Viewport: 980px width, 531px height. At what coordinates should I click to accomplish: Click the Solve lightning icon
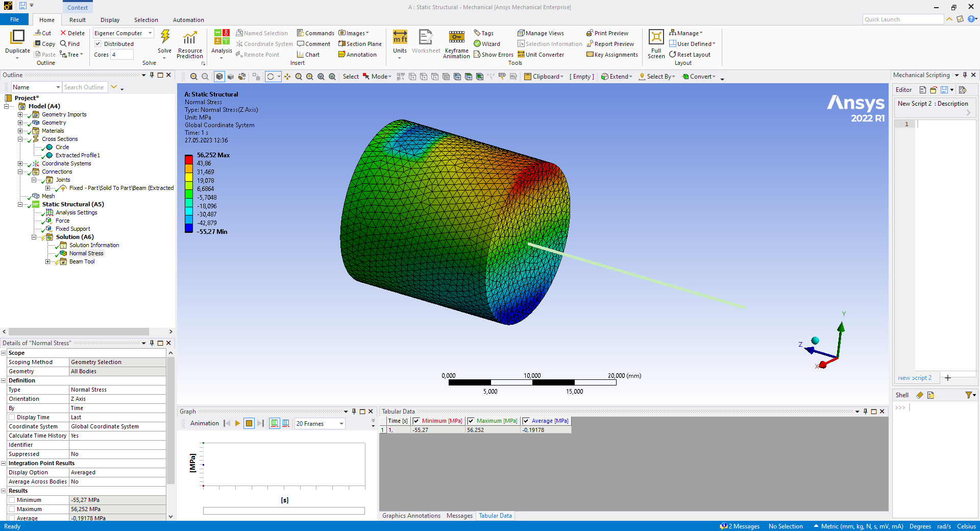tap(165, 38)
